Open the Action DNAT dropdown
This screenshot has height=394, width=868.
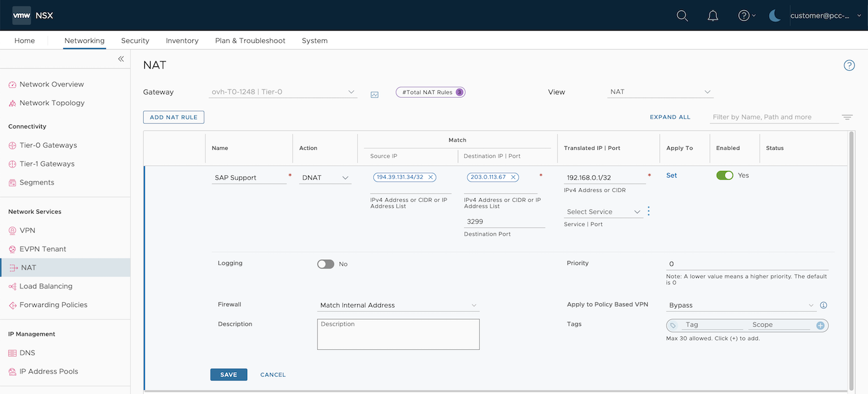325,177
